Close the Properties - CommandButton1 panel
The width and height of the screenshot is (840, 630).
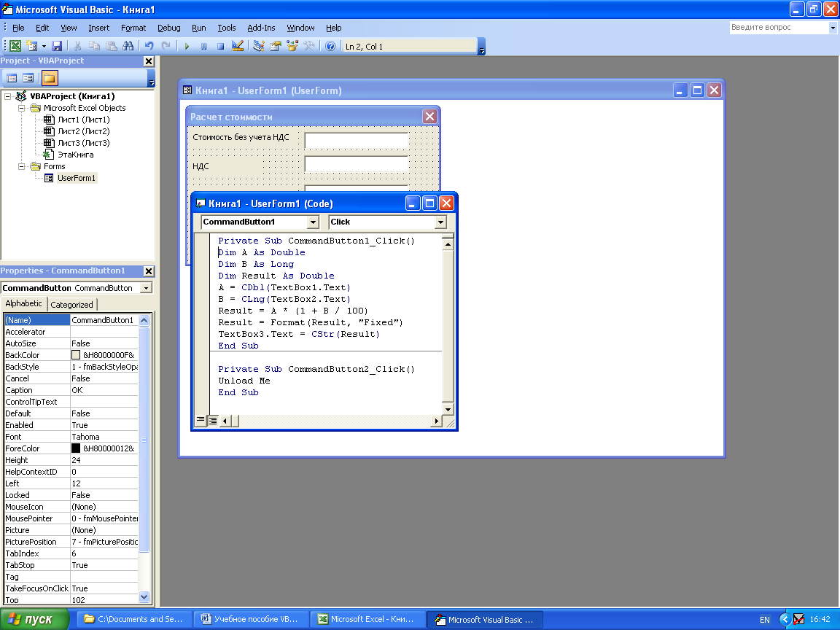click(149, 271)
